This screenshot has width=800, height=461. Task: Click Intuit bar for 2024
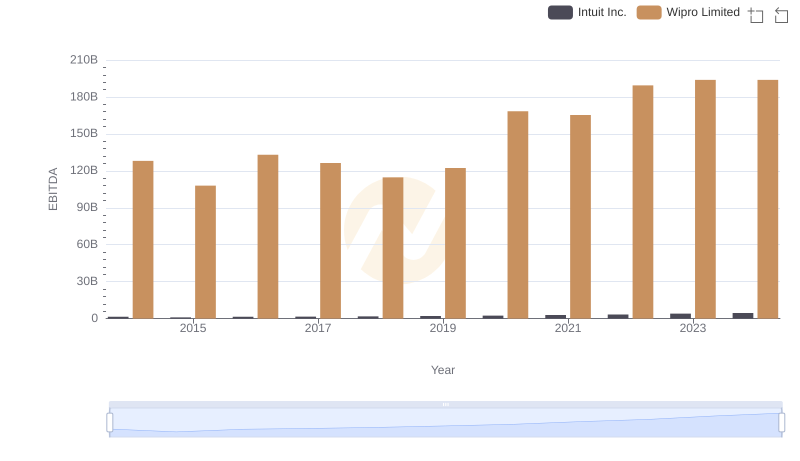743,316
